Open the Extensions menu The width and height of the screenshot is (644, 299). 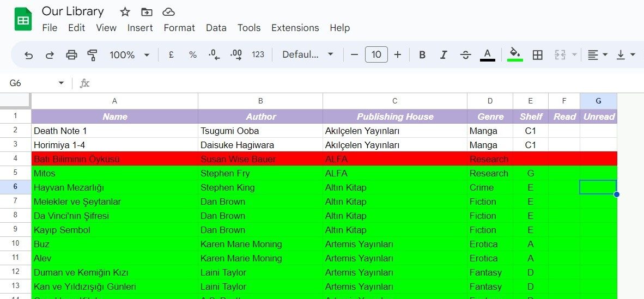click(295, 28)
